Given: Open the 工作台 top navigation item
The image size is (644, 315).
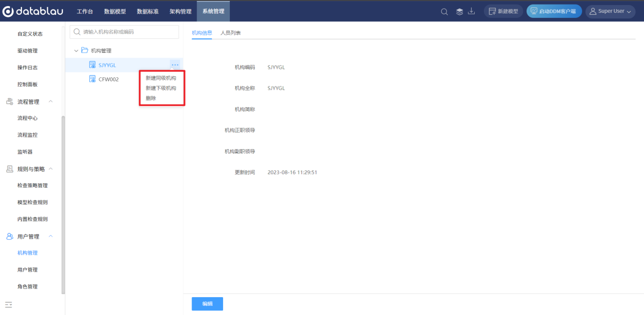Looking at the screenshot, I should (85, 11).
